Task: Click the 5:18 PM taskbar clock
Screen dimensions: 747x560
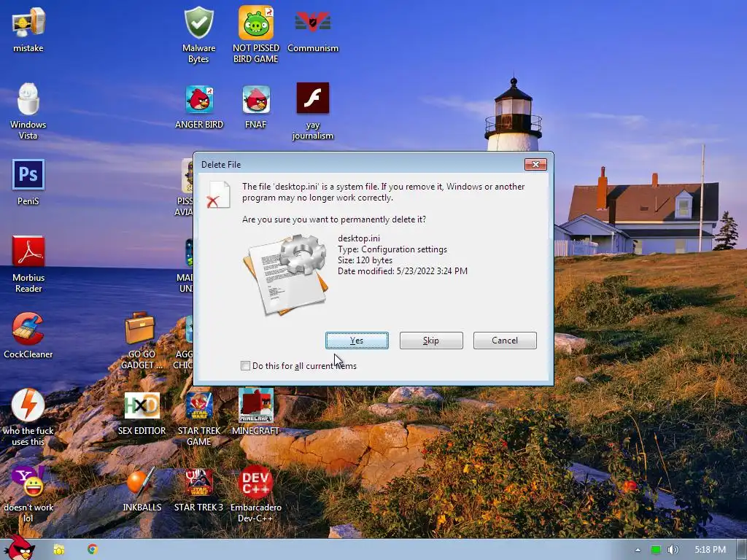Action: coord(710,550)
